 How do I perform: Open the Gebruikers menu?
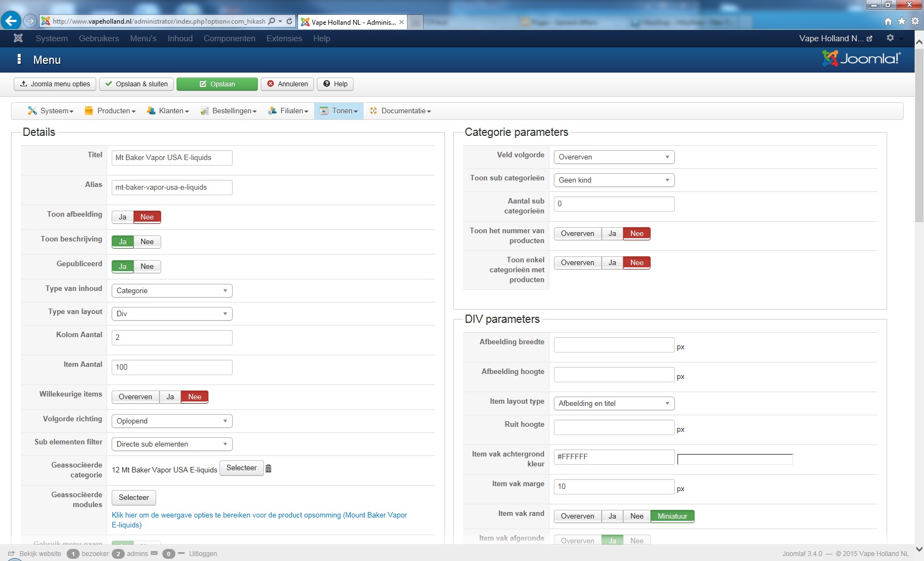click(99, 38)
